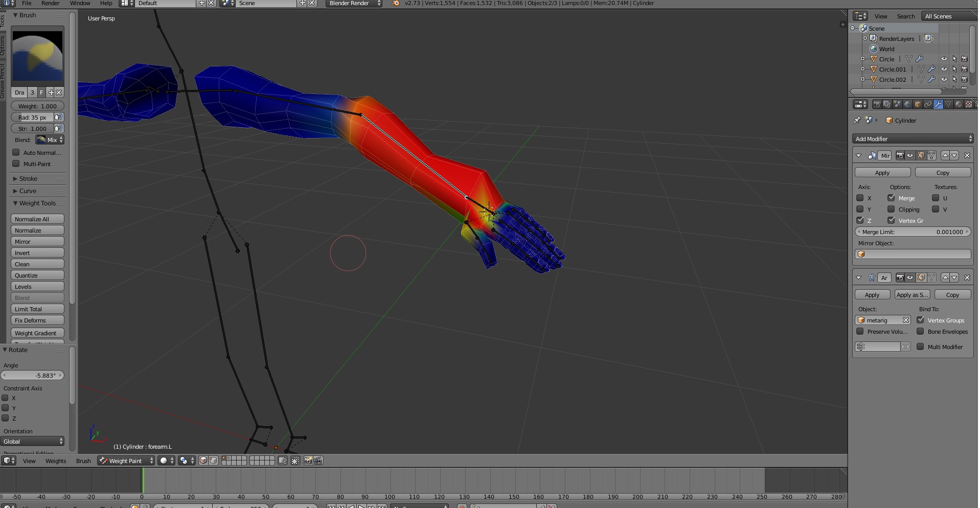This screenshot has width=980, height=508.
Task: Open the Help menu
Action: tap(106, 4)
